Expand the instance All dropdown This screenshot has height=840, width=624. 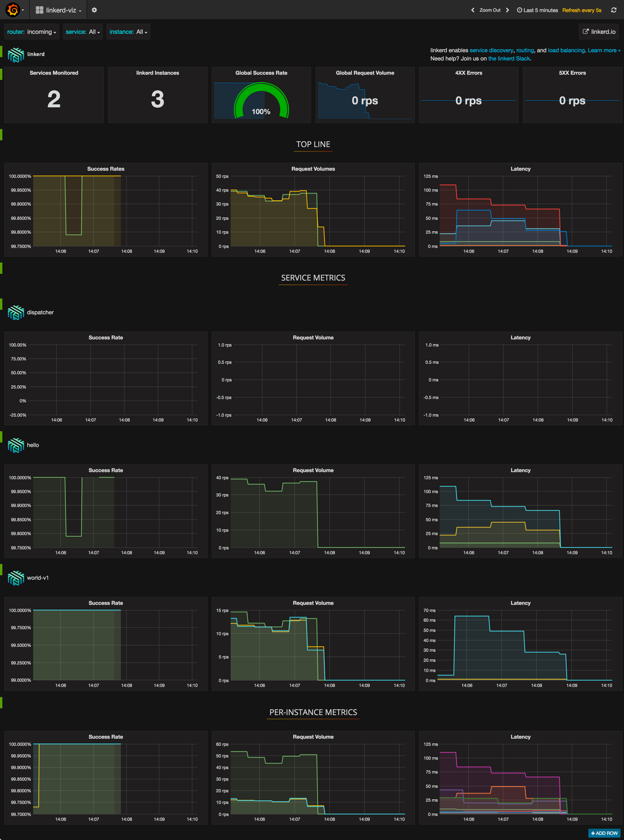[x=128, y=32]
